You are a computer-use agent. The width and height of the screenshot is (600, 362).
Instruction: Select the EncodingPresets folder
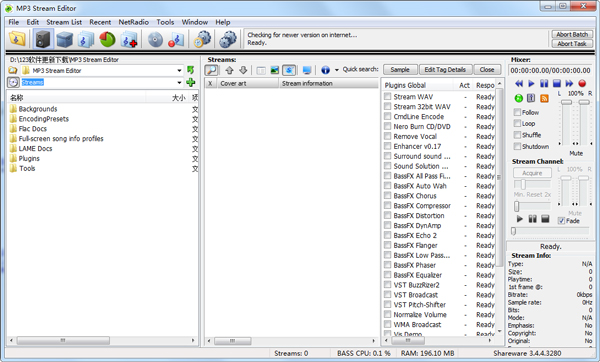pos(44,119)
